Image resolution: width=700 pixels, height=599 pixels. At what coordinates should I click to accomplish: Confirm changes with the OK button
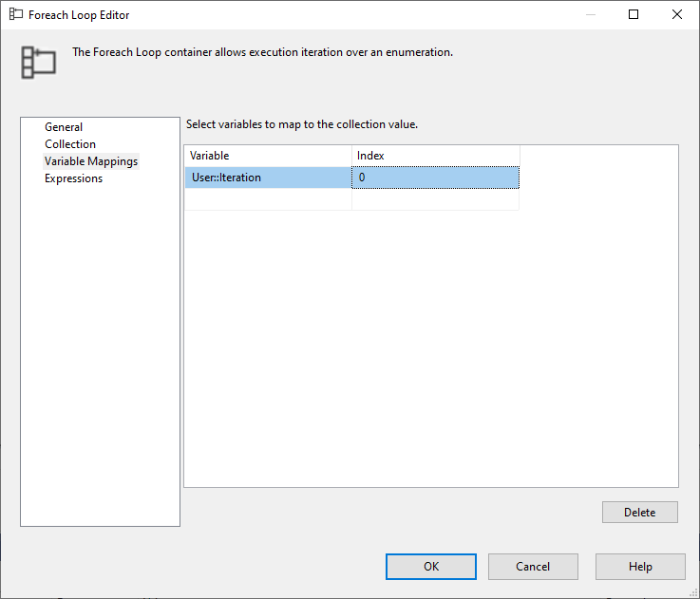431,567
